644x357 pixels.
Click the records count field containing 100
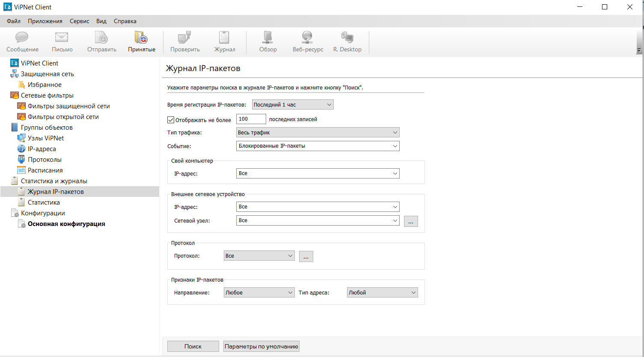[x=251, y=119]
